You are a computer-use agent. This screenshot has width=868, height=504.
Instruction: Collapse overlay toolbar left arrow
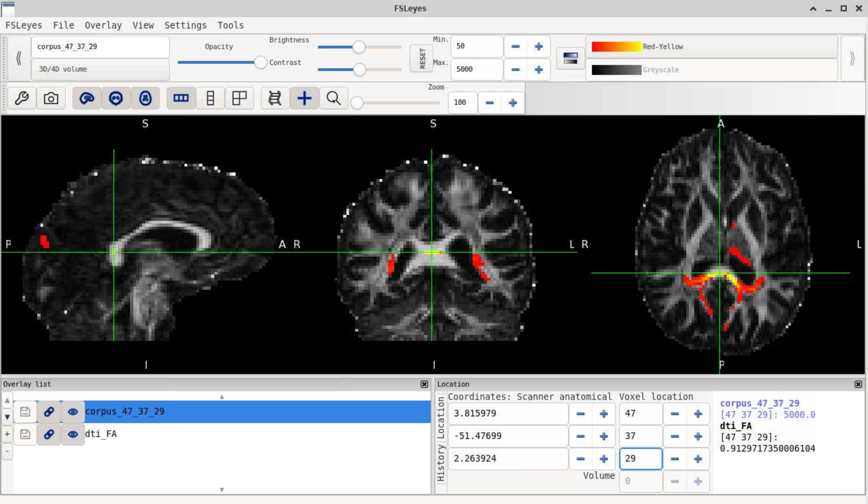pyautogui.click(x=19, y=58)
